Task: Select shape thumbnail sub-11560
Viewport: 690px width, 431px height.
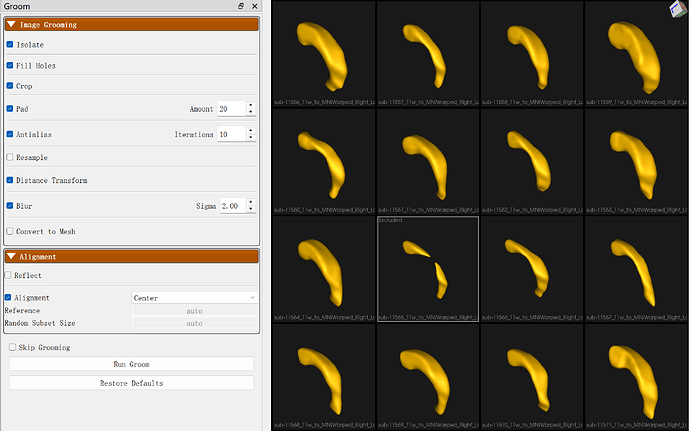Action: (x=324, y=162)
